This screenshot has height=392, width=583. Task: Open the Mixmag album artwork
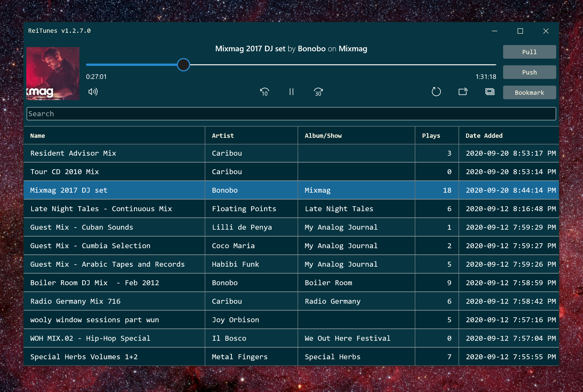pyautogui.click(x=53, y=73)
